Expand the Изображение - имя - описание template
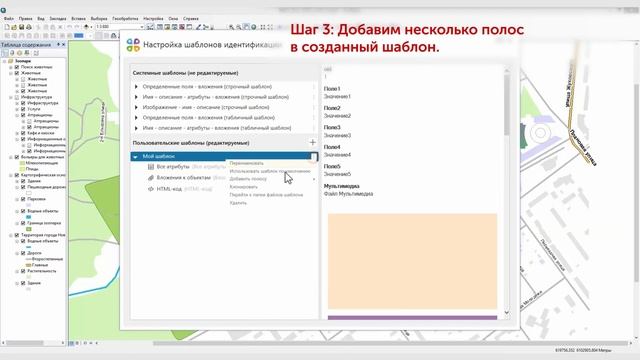640x360 pixels. point(136,107)
